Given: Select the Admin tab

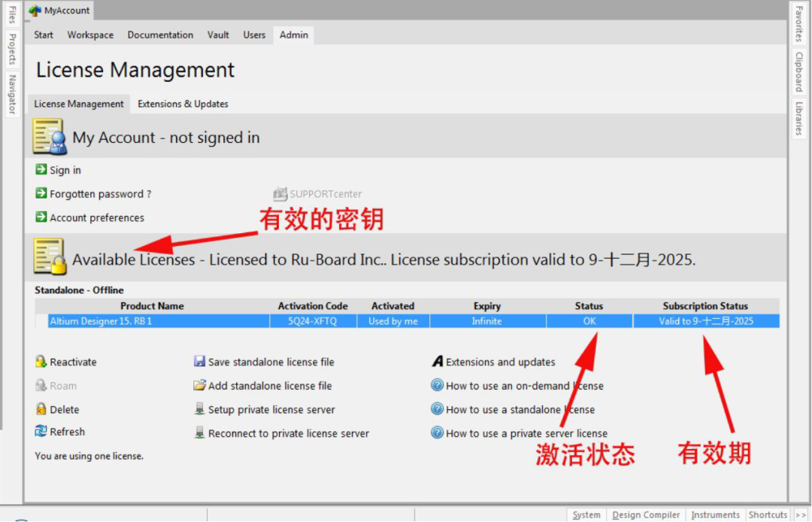Looking at the screenshot, I should point(294,35).
